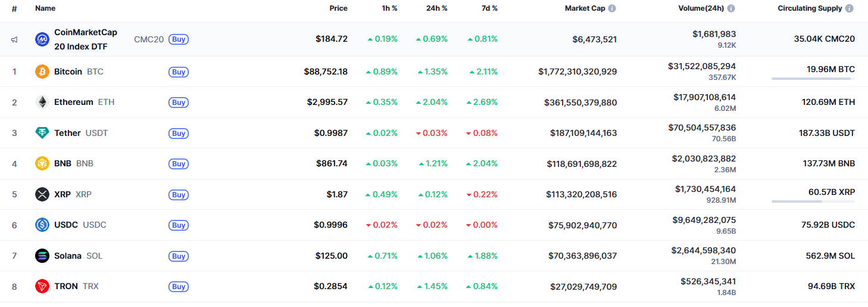Click the Tether logo icon
The width and height of the screenshot is (868, 307).
tap(42, 133)
